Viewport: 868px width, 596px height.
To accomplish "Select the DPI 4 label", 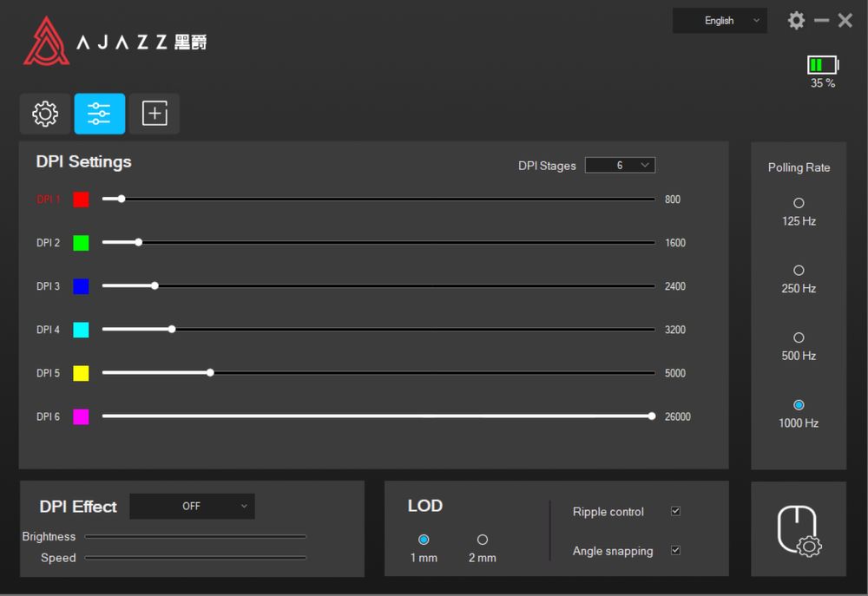I will pos(48,330).
